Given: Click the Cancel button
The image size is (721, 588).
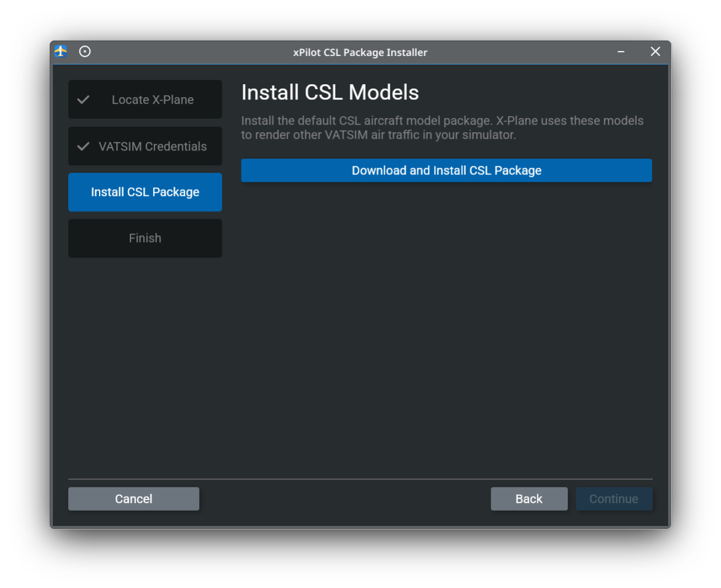Looking at the screenshot, I should (x=133, y=498).
